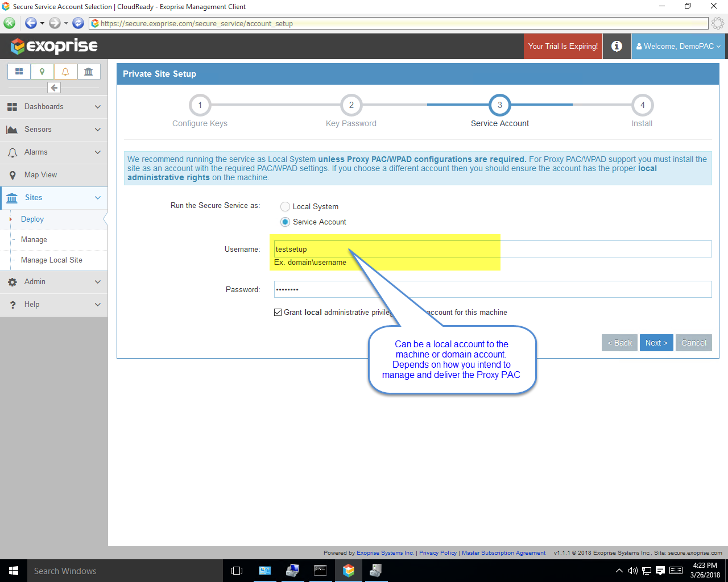This screenshot has height=582, width=728.
Task: Collapse Sites sidebar menu
Action: [54, 198]
